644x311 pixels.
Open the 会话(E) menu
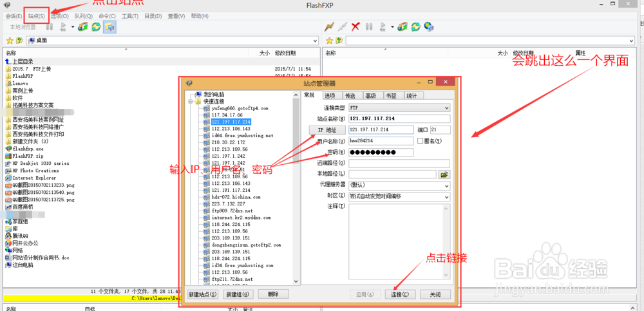tap(14, 16)
